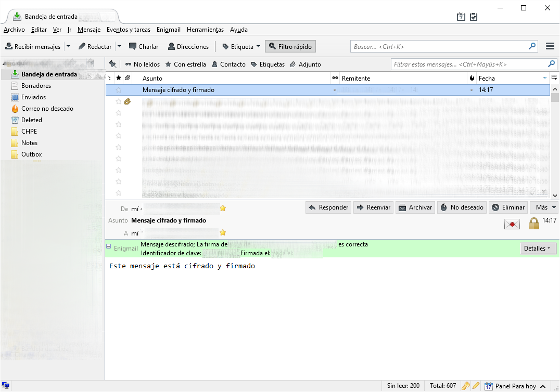The image size is (560, 392).
Task: Toggle the Filtro rápido toolbar button
Action: pyautogui.click(x=290, y=47)
